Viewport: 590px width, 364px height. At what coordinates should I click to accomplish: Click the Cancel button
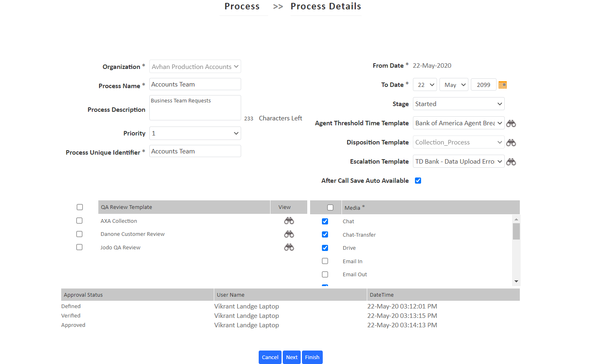270,357
